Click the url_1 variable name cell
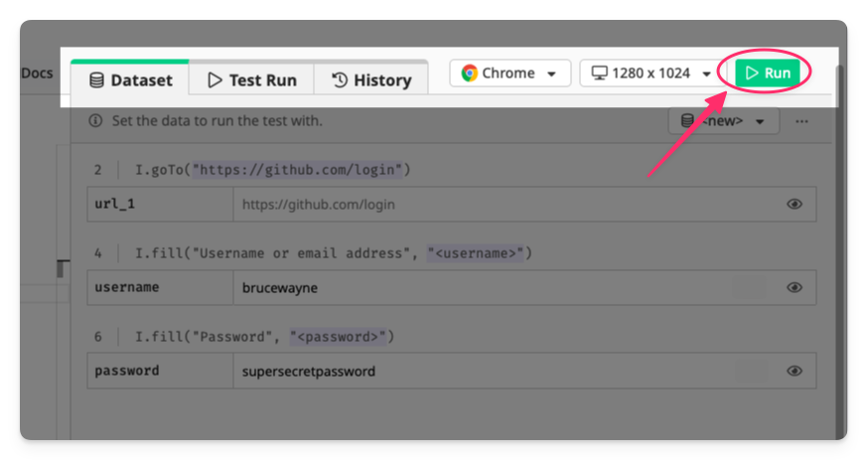This screenshot has width=868, height=460. (160, 205)
